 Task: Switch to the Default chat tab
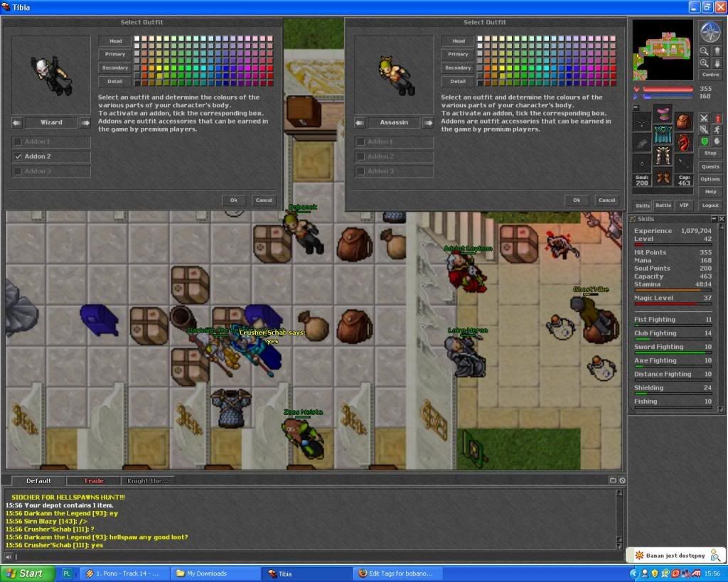click(38, 481)
